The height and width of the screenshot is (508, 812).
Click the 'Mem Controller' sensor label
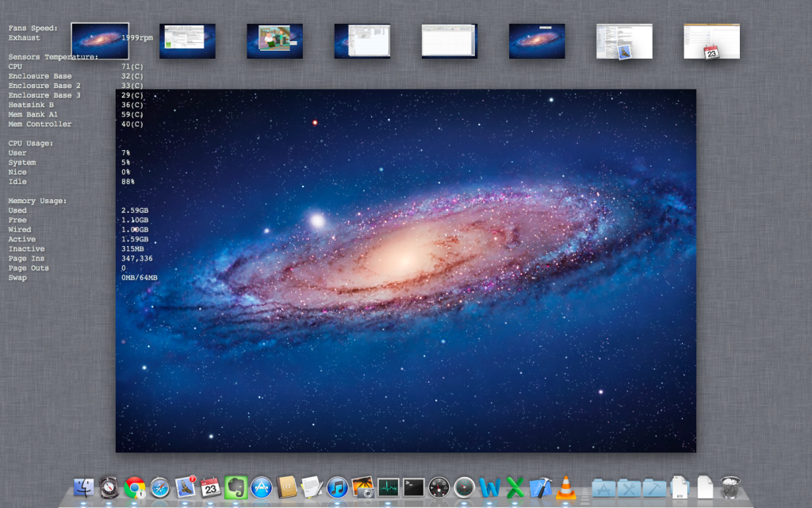point(40,124)
